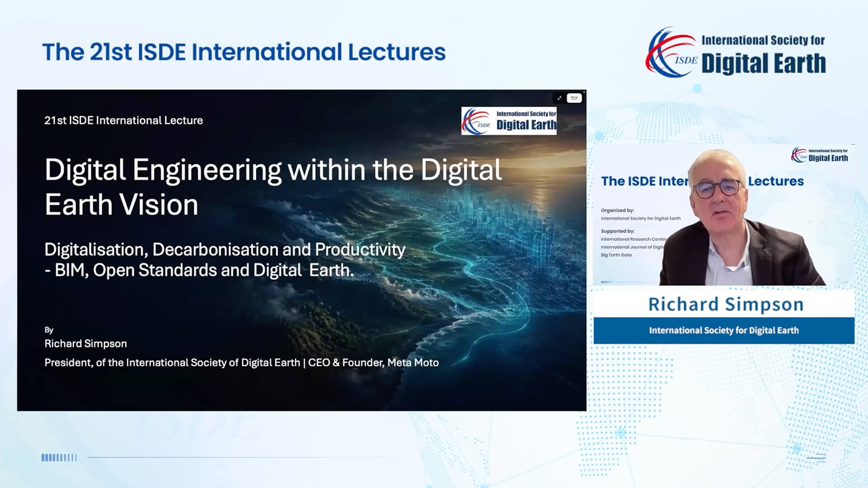Viewport: 868px width, 488px height.
Task: Click the subtitle 'Digitalisation, Decarbonisation and Productivity'
Action: click(225, 249)
